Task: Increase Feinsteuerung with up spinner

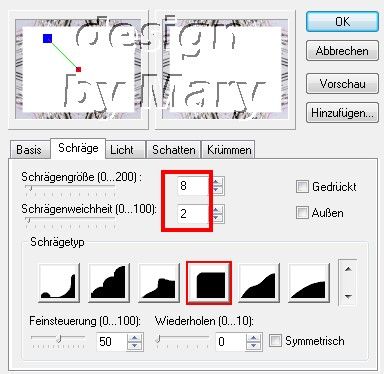Action: point(135,337)
